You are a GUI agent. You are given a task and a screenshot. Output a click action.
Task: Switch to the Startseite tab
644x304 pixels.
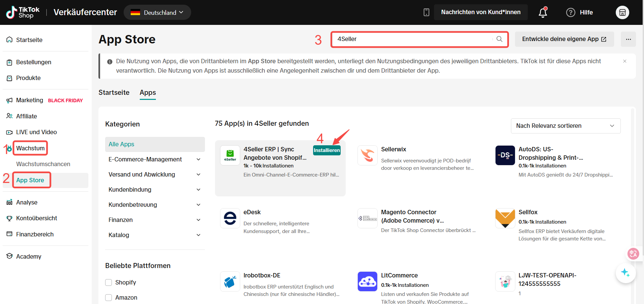coord(114,92)
